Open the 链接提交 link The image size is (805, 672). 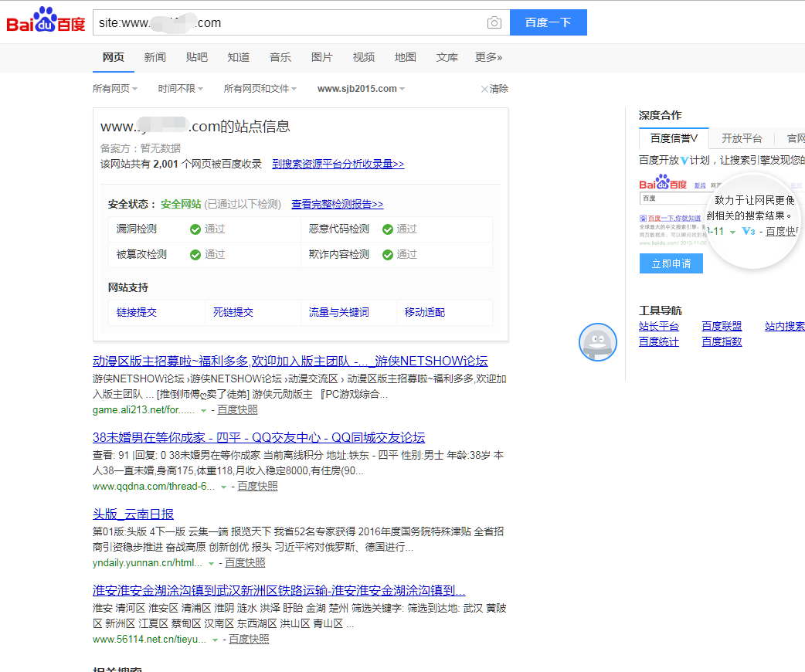tap(137, 312)
